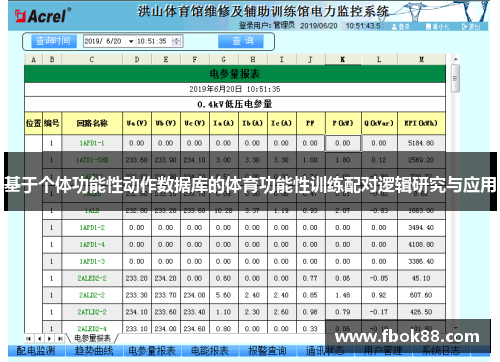This screenshot has width=500, height=362.
Task: Click the EPI(kWh) header cell
Action: tap(421, 123)
